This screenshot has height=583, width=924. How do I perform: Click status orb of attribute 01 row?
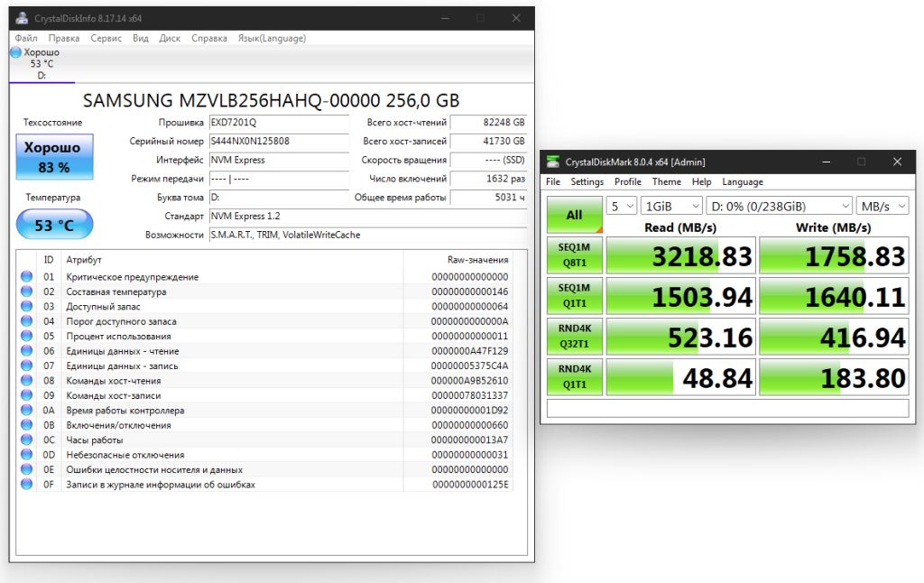(26, 276)
